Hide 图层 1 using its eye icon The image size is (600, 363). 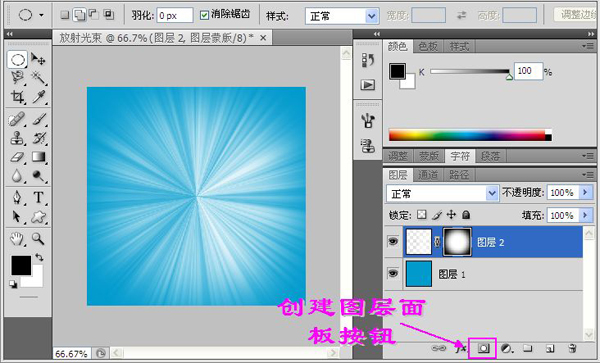[x=393, y=273]
